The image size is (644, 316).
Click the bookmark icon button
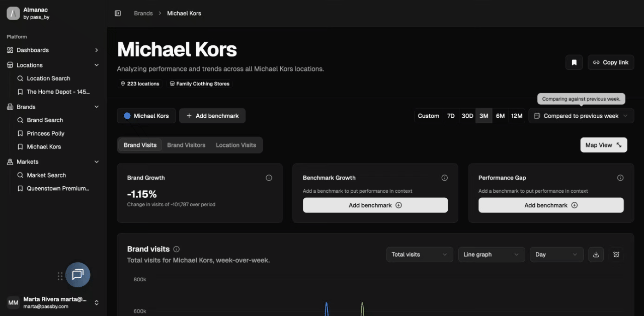tap(574, 62)
